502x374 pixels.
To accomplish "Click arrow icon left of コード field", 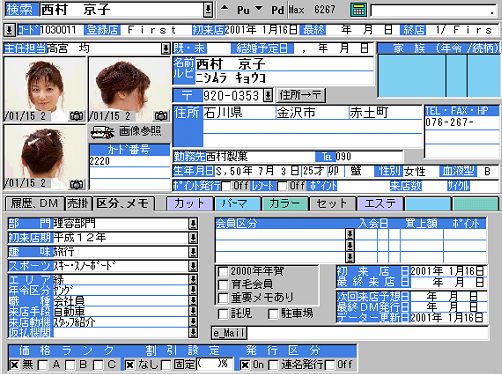I will pos(9,30).
